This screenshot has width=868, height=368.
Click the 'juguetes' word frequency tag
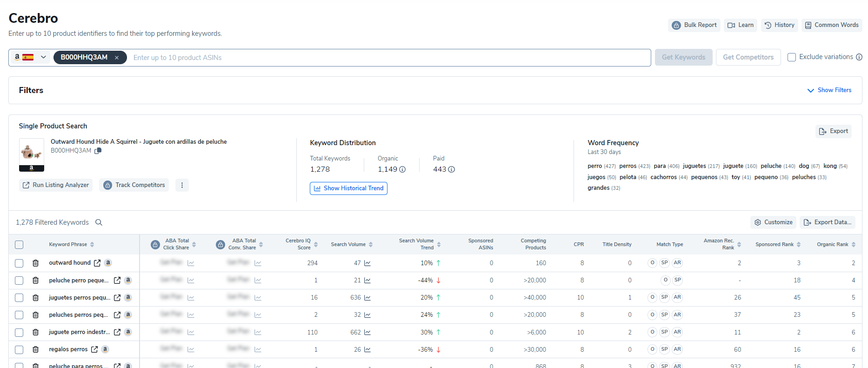tap(701, 166)
